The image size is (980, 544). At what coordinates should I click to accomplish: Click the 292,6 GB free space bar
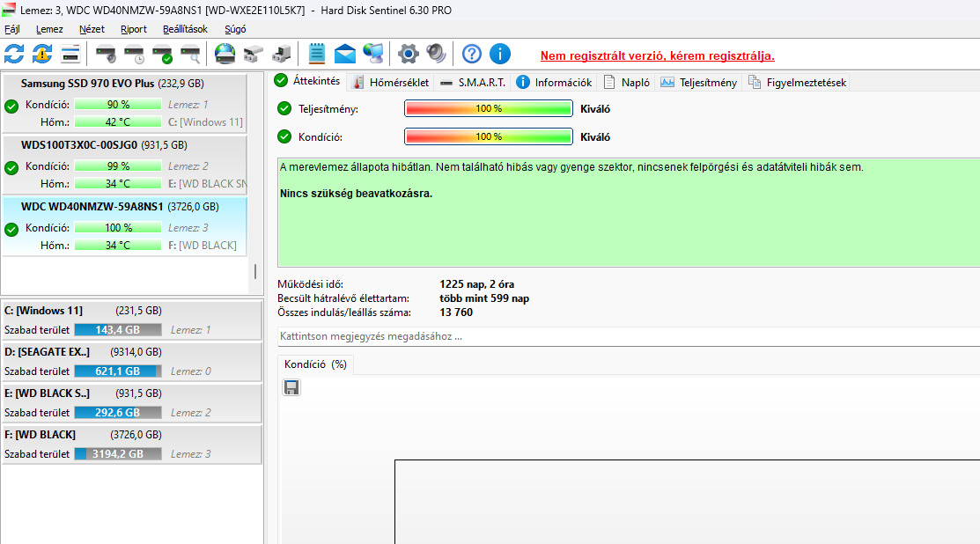(x=117, y=412)
